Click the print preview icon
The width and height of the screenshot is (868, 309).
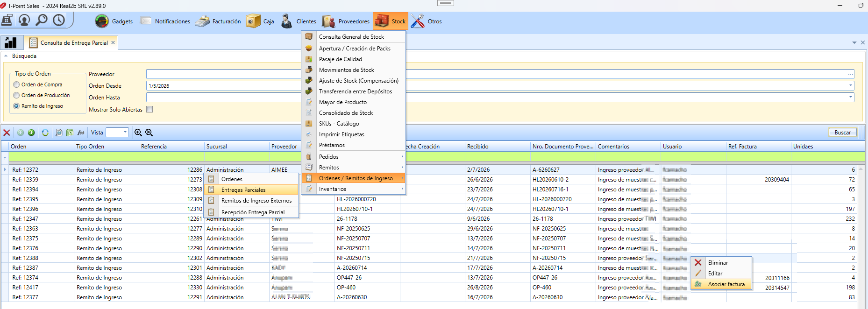[59, 133]
